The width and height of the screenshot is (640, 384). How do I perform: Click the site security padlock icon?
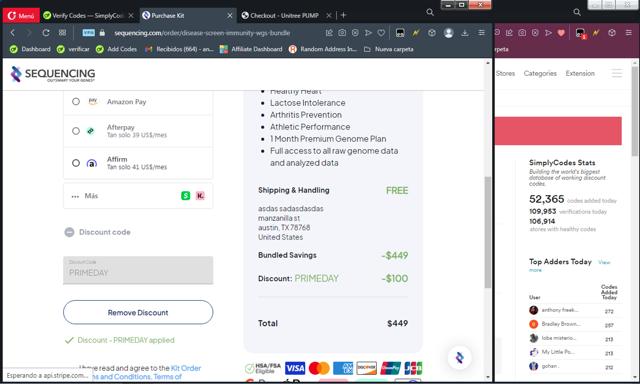102,33
